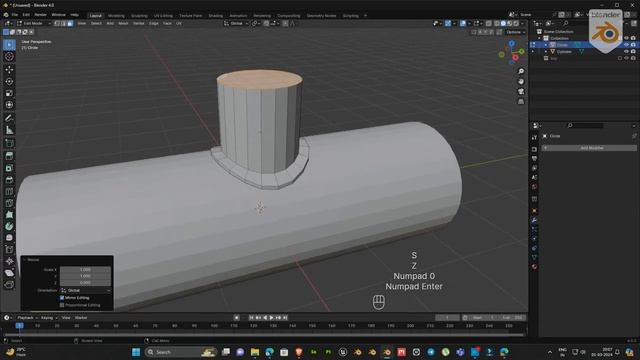Select the Knife tool
The height and width of the screenshot is (360, 640).
(x=9, y=203)
